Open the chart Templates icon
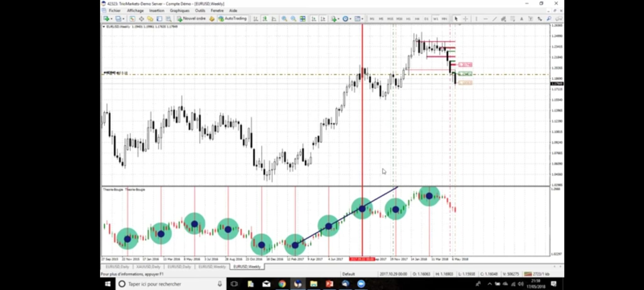The image size is (644, 290). (x=357, y=19)
